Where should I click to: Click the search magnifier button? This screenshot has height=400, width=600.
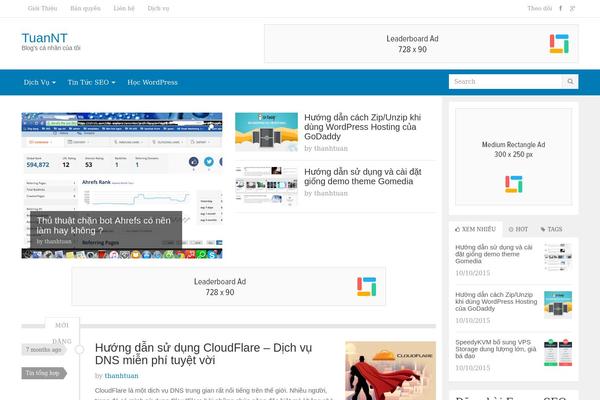(x=570, y=82)
